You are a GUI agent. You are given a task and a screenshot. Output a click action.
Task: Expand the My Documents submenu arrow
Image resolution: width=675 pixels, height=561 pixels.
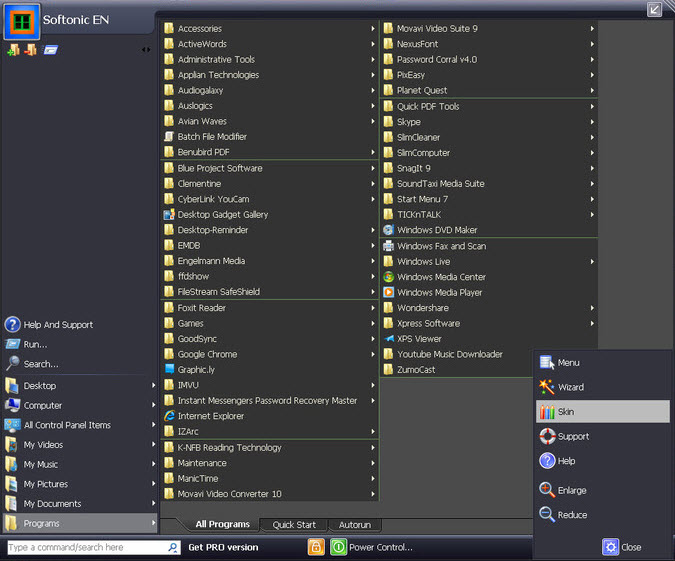pyautogui.click(x=153, y=503)
